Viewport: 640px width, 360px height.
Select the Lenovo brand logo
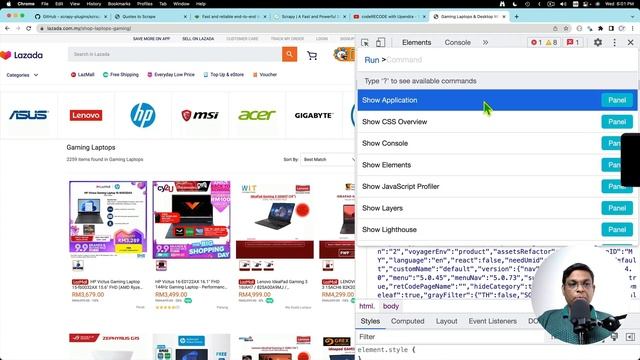tap(86, 115)
